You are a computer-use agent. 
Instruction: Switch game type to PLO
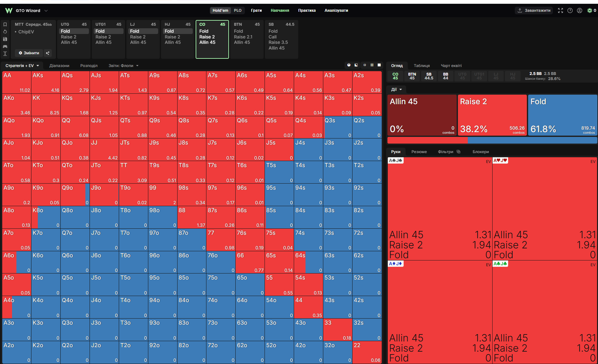pyautogui.click(x=238, y=10)
